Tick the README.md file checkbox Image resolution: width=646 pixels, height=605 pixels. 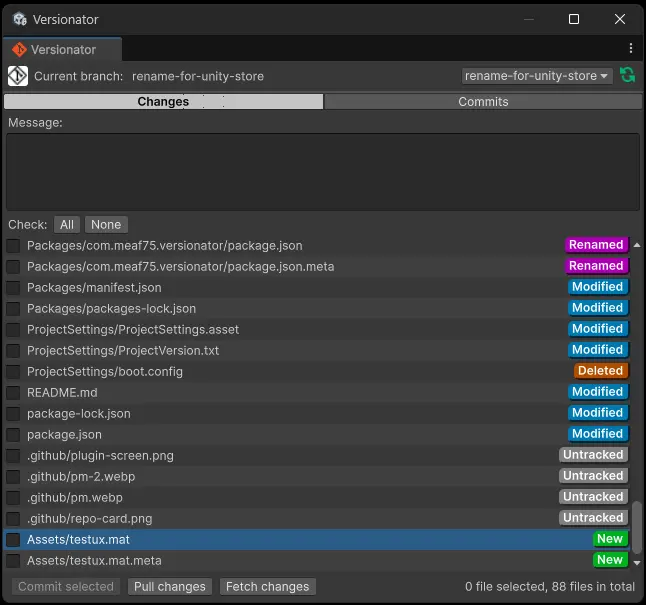click(x=14, y=393)
